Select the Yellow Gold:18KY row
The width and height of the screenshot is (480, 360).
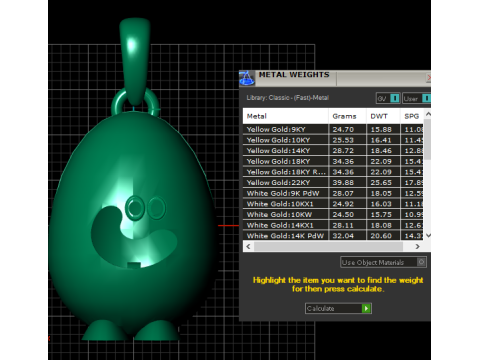pos(333,161)
